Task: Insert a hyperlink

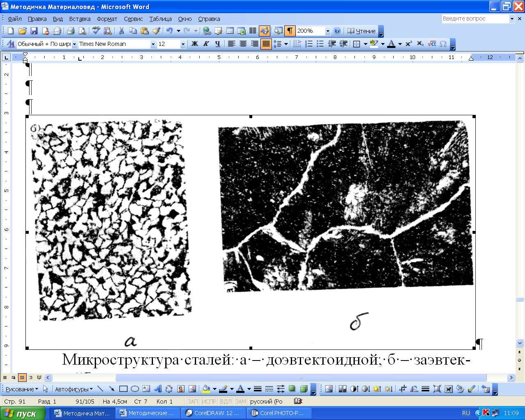Action: [x=207, y=31]
